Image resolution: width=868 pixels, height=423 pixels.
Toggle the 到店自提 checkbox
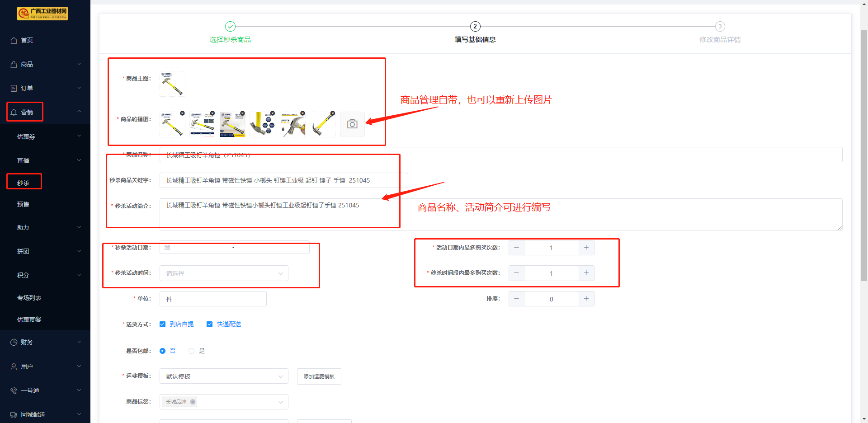[163, 324]
